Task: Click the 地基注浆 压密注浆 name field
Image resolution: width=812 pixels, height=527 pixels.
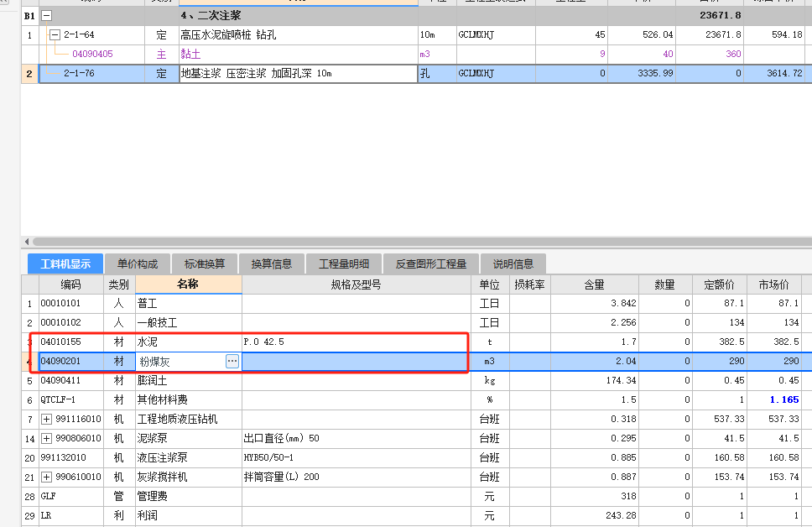Action: coord(299,74)
